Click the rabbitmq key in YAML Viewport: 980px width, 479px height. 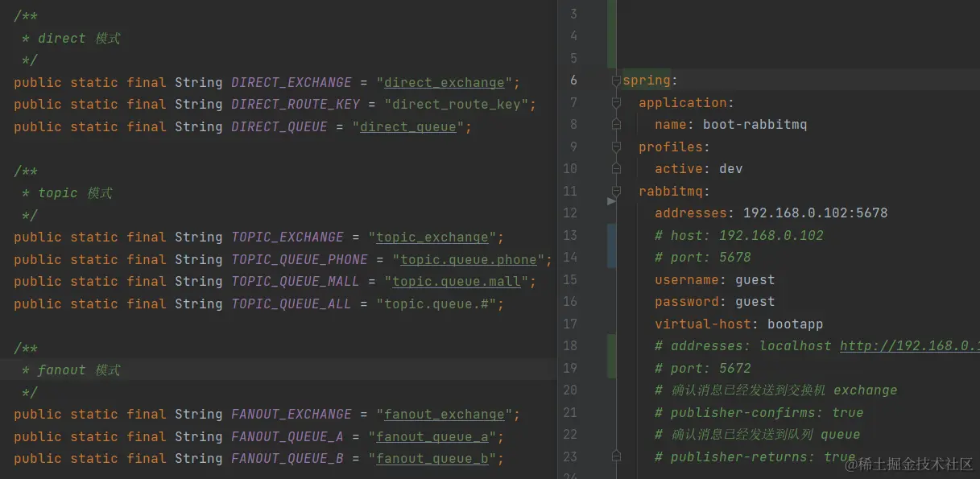pyautogui.click(x=671, y=192)
